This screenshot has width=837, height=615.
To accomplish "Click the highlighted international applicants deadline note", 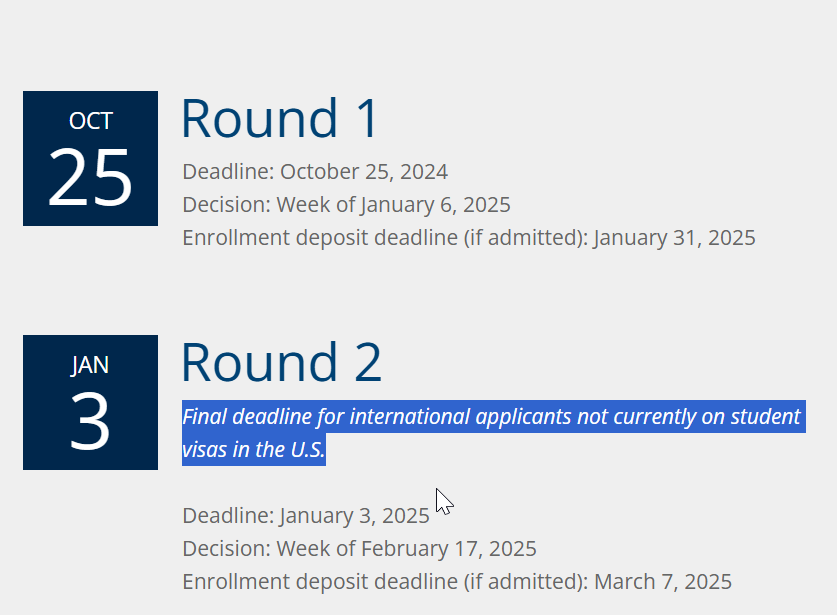I will pyautogui.click(x=494, y=433).
